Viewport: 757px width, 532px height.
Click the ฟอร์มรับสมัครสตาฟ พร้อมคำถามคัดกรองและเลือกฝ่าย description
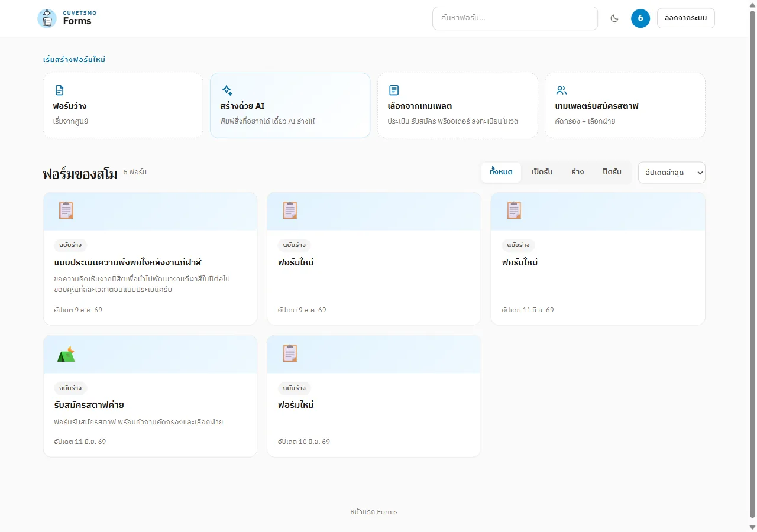[x=138, y=422]
